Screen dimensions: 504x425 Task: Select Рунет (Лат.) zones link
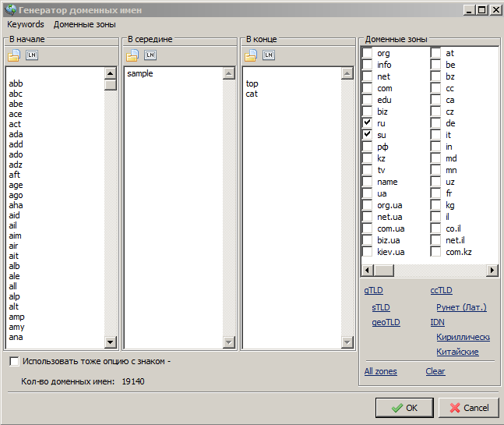[x=462, y=307]
